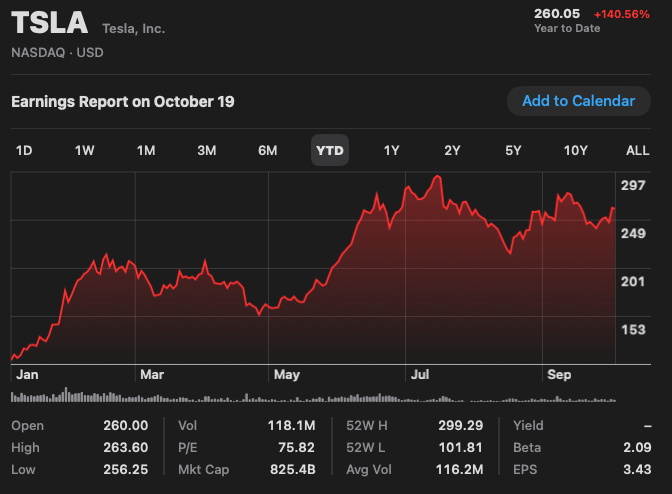Click the 249 price axis label
The height and width of the screenshot is (494, 672).
pos(633,234)
